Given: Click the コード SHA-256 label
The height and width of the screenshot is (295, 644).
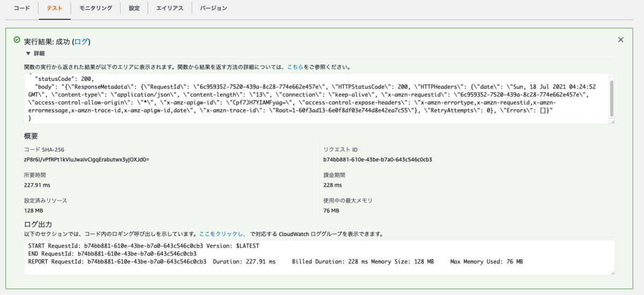Looking at the screenshot, I should coord(45,149).
